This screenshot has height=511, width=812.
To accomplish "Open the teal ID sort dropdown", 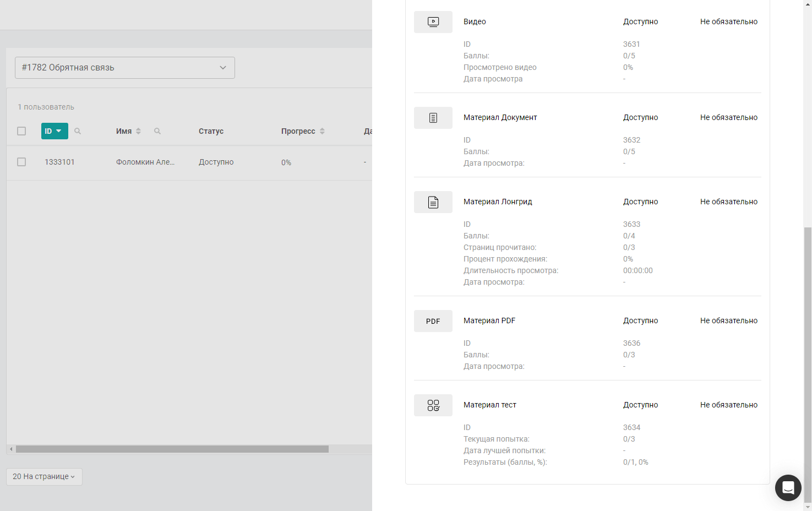I will coord(55,131).
